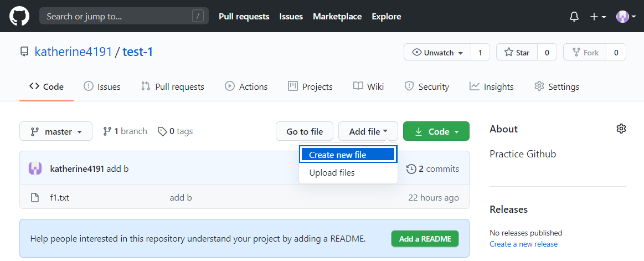Click the GitHub Octocat logo
The width and height of the screenshot is (644, 261).
19,16
